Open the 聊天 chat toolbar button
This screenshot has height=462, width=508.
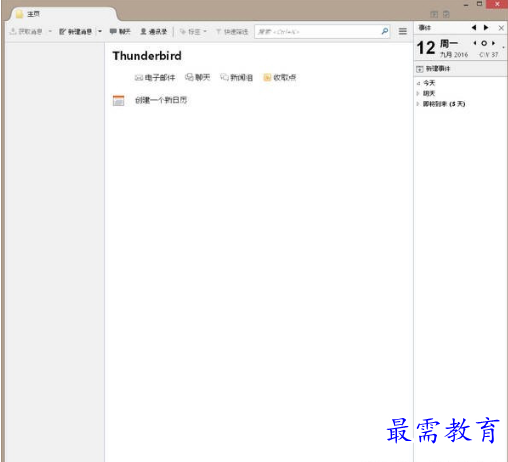[120, 31]
